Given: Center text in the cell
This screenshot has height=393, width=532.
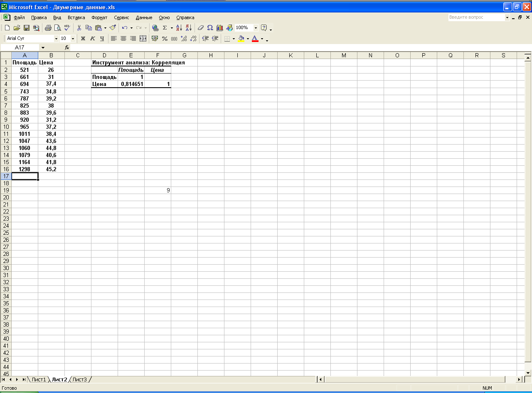Looking at the screenshot, I should (123, 39).
